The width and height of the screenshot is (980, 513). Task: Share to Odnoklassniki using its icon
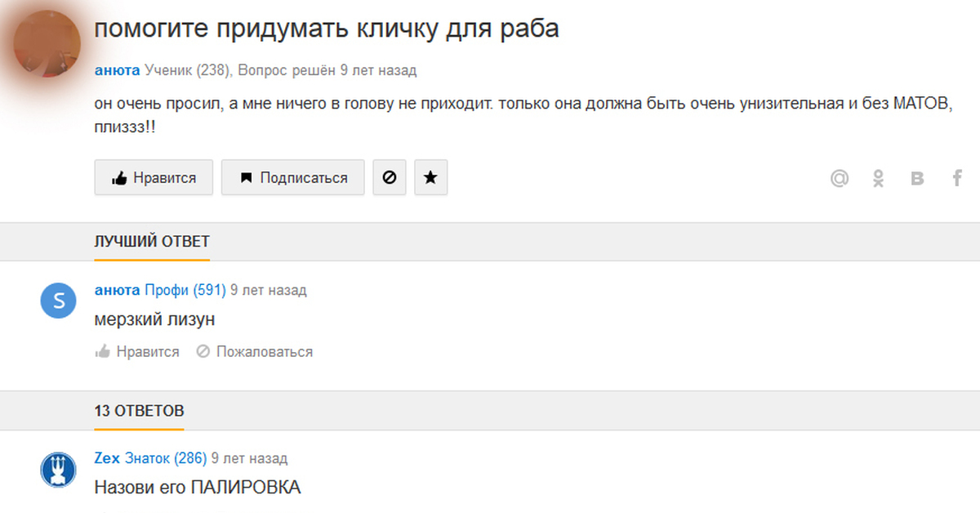(x=879, y=178)
